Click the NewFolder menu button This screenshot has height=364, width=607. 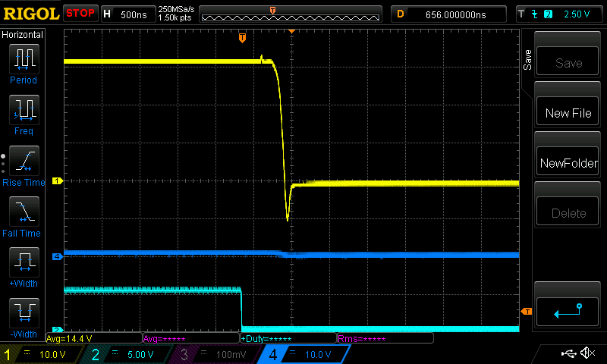pyautogui.click(x=568, y=163)
